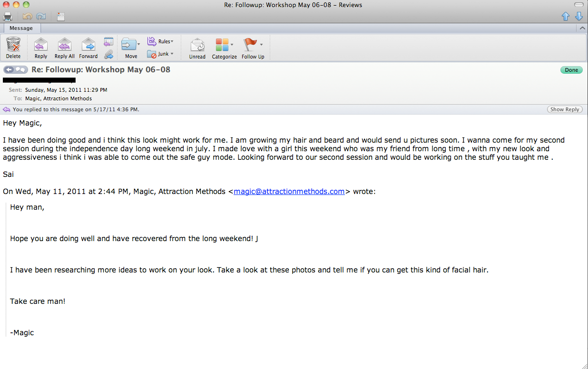Print the message using the printer icon
Screen dimensions: 588x369
coord(8,17)
